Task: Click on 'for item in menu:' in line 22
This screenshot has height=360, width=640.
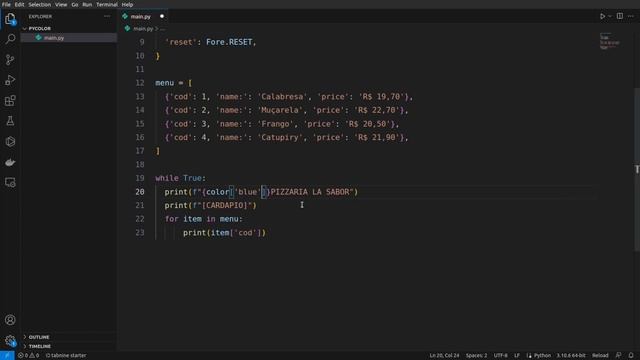Action: 203,219
